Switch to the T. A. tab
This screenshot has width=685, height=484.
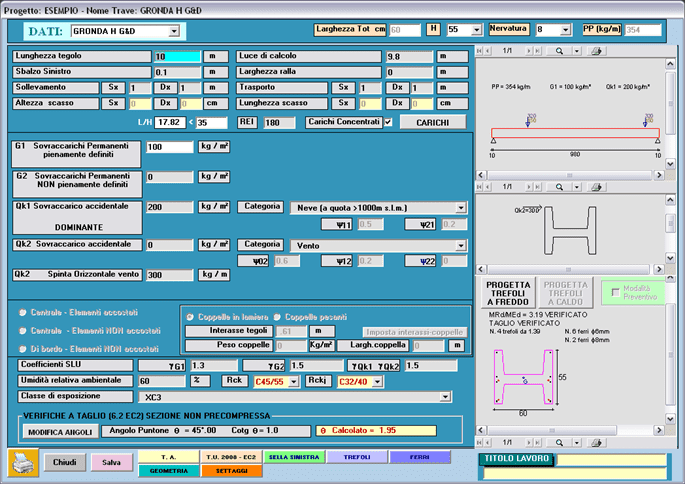pyautogui.click(x=169, y=457)
